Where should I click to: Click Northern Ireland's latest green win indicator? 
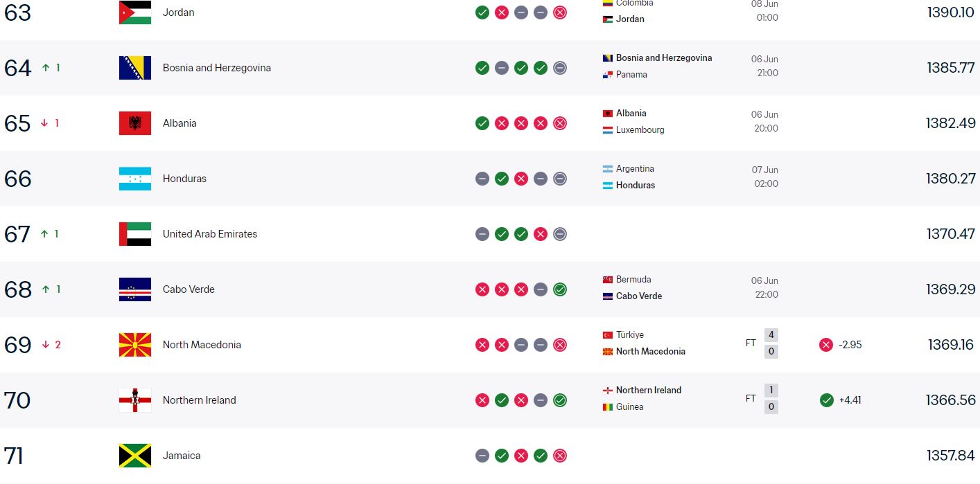(560, 400)
